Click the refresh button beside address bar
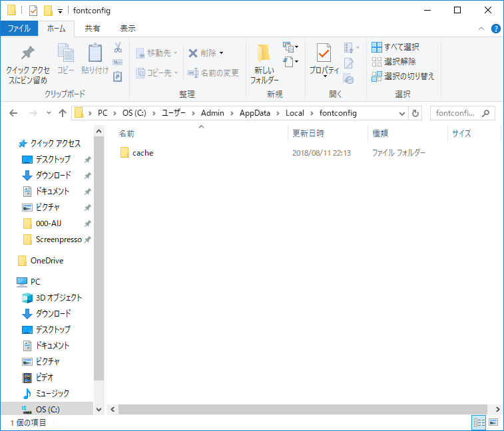Viewport: 504px width, 431px height. tap(416, 113)
